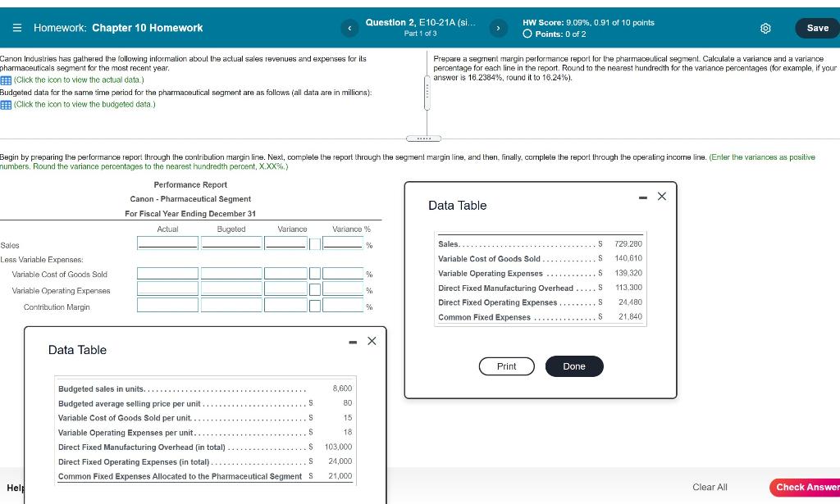840x504 pixels.
Task: Click the budgeted data table icon
Action: [6, 105]
